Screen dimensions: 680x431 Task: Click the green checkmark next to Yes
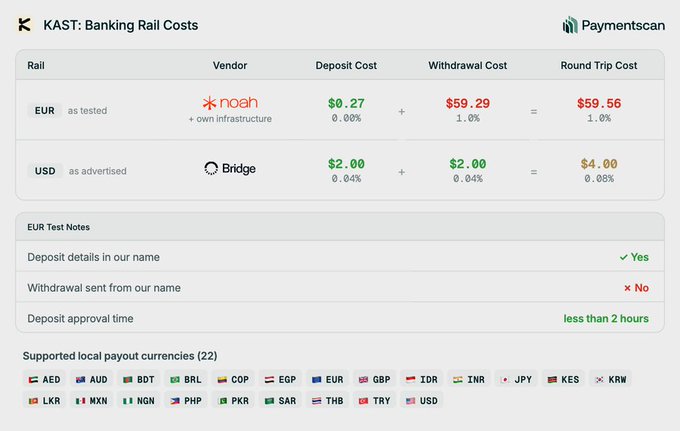624,257
